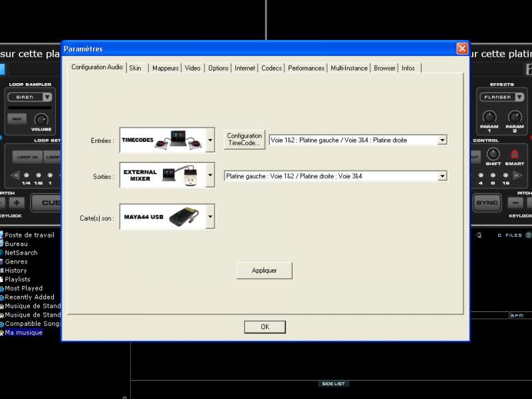Image resolution: width=532 pixels, height=399 pixels.
Task: Click the SIDE LIST button
Action: tap(333, 384)
